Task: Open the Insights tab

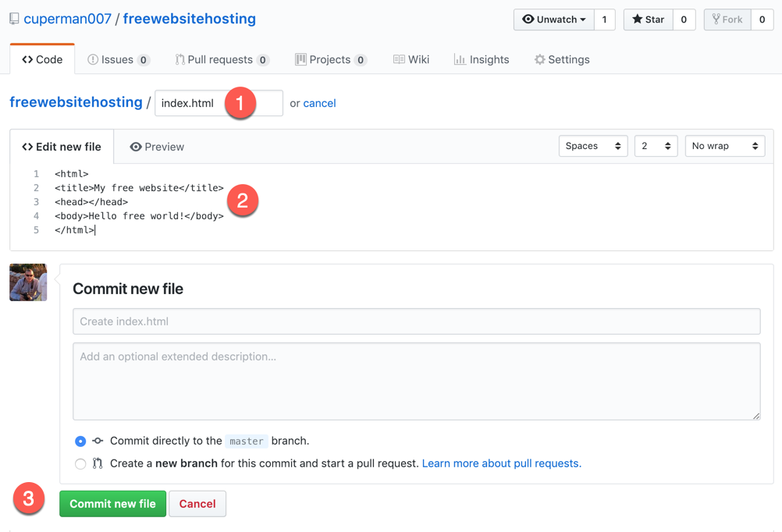Action: pos(482,59)
